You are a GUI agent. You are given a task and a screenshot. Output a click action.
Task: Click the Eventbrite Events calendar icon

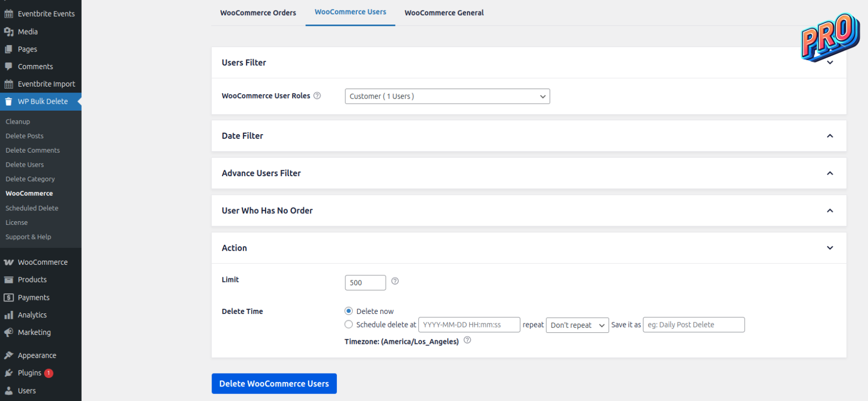(x=9, y=14)
